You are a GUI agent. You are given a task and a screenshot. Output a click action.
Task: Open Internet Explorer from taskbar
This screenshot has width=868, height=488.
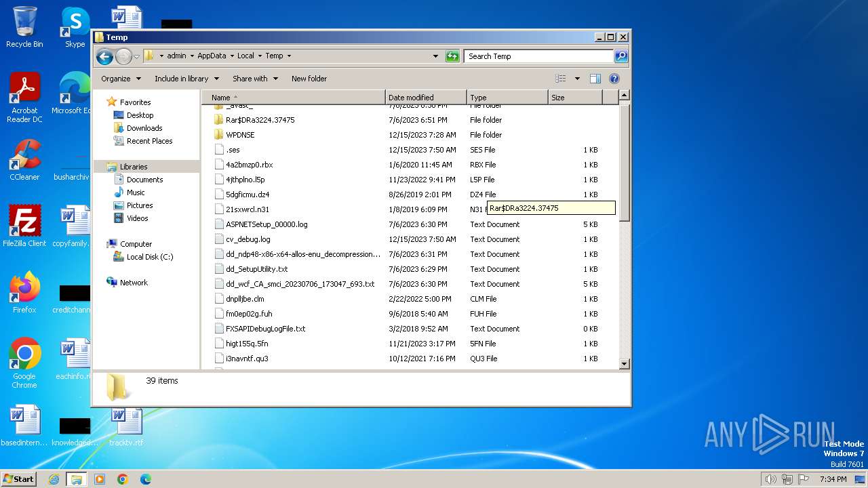click(x=54, y=479)
